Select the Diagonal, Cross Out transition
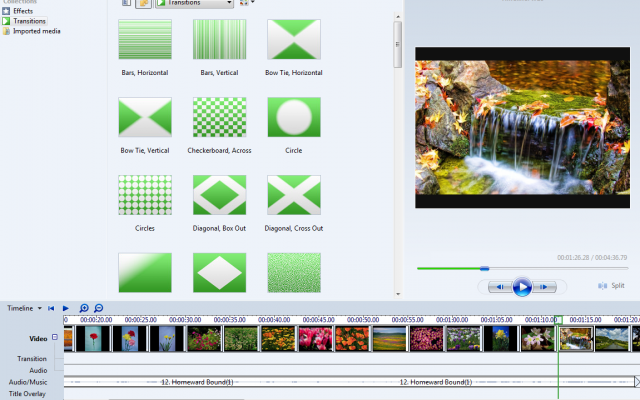640x400 pixels. tap(294, 195)
